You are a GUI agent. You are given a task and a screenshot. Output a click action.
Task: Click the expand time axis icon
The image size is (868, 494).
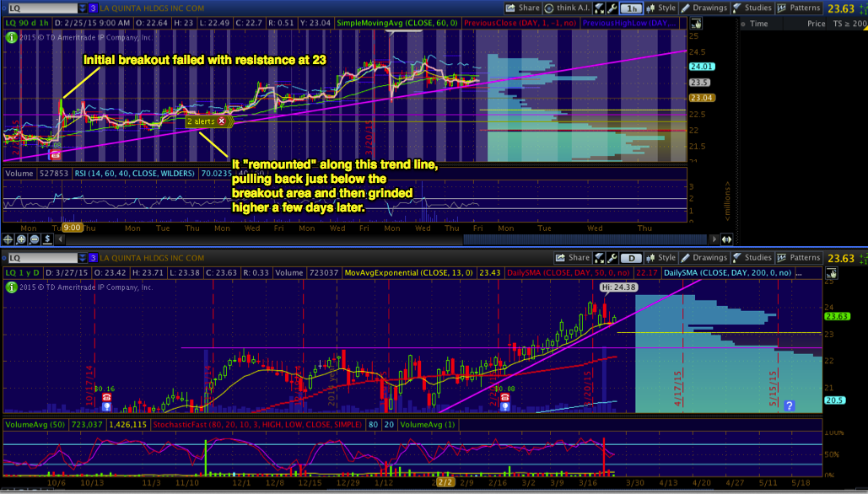tap(726, 239)
